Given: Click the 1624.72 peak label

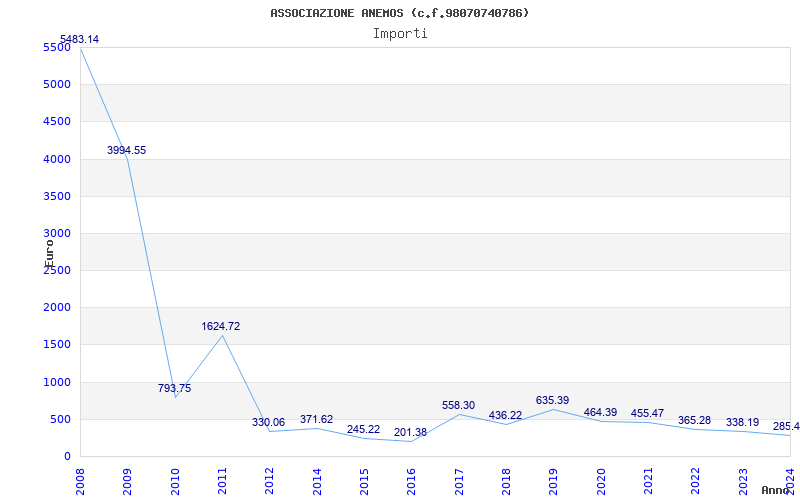Looking at the screenshot, I should (220, 327).
